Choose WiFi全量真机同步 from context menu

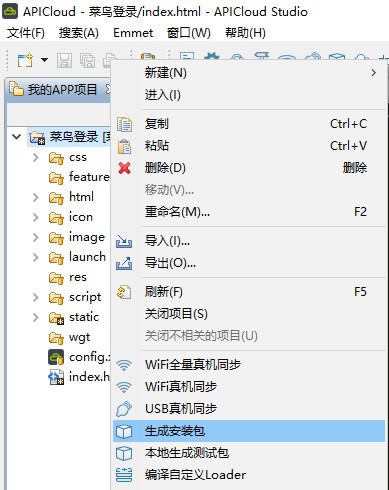[249, 364]
